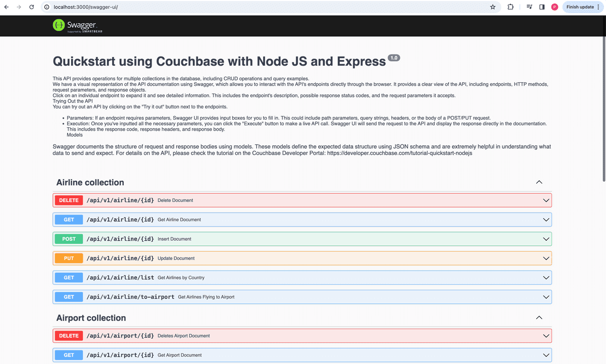Expand the POST Insert Document airline row

pyautogui.click(x=302, y=239)
